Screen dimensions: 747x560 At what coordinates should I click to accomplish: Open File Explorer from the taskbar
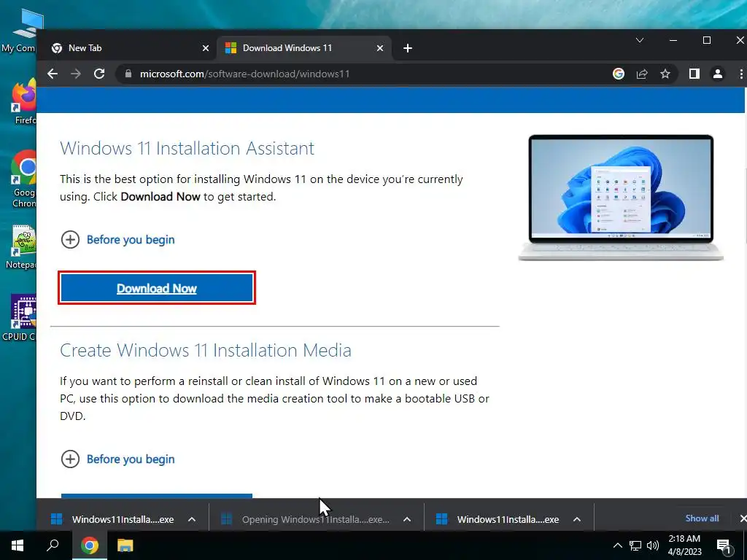click(x=125, y=545)
